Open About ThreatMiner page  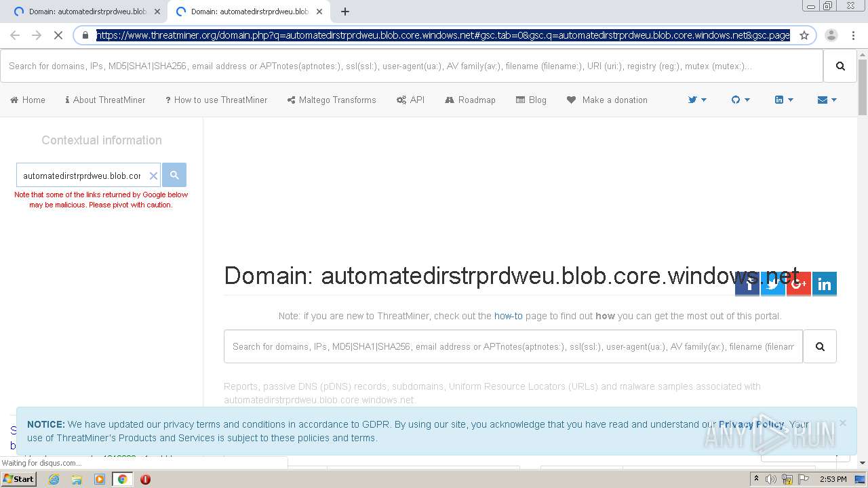coord(105,100)
